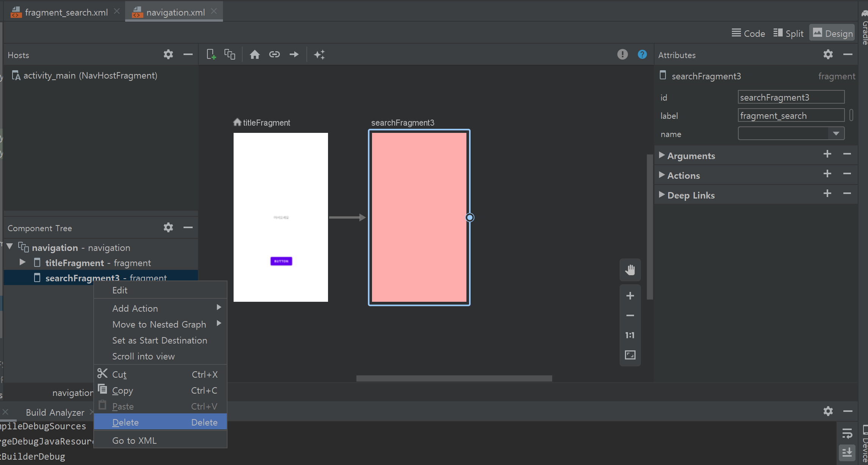This screenshot has height=465, width=868.
Task: Expand titleFragment in Component Tree
Action: pyautogui.click(x=22, y=262)
